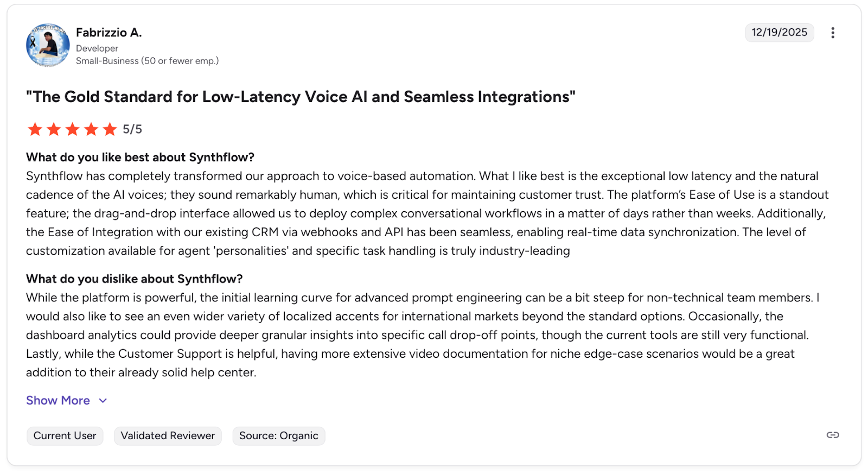The height and width of the screenshot is (474, 868).
Task: Click the 5/5 rating score text
Action: point(132,129)
